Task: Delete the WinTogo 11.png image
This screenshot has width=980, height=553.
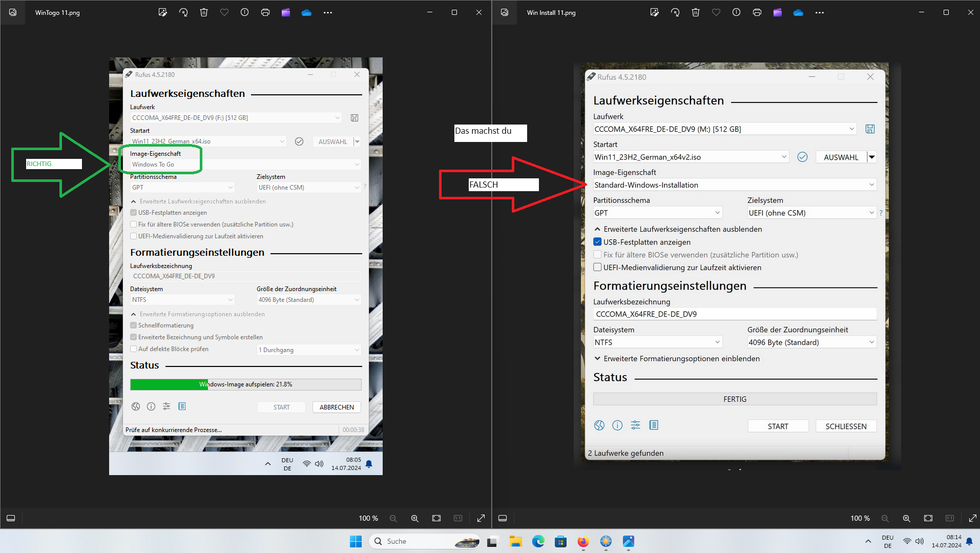Action: (x=204, y=12)
